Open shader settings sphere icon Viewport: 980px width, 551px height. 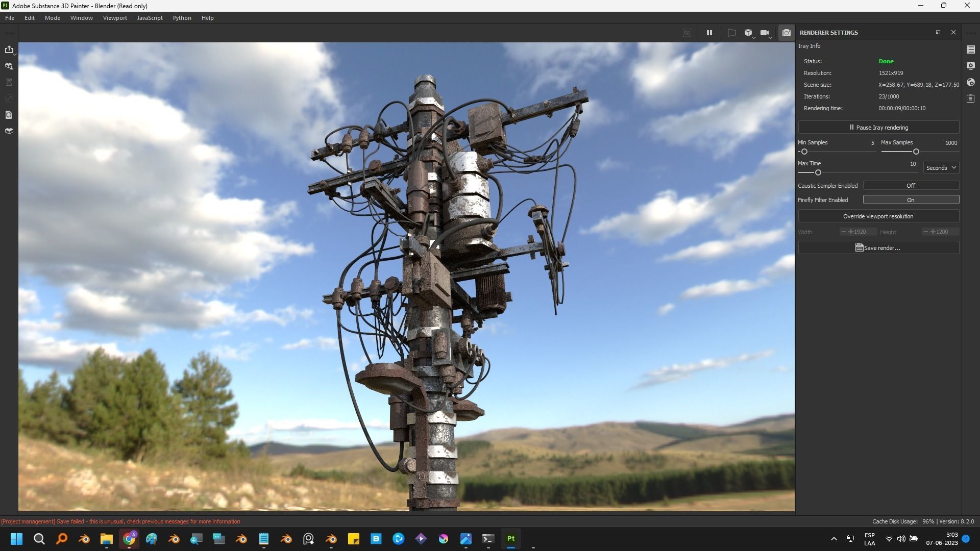tap(970, 82)
